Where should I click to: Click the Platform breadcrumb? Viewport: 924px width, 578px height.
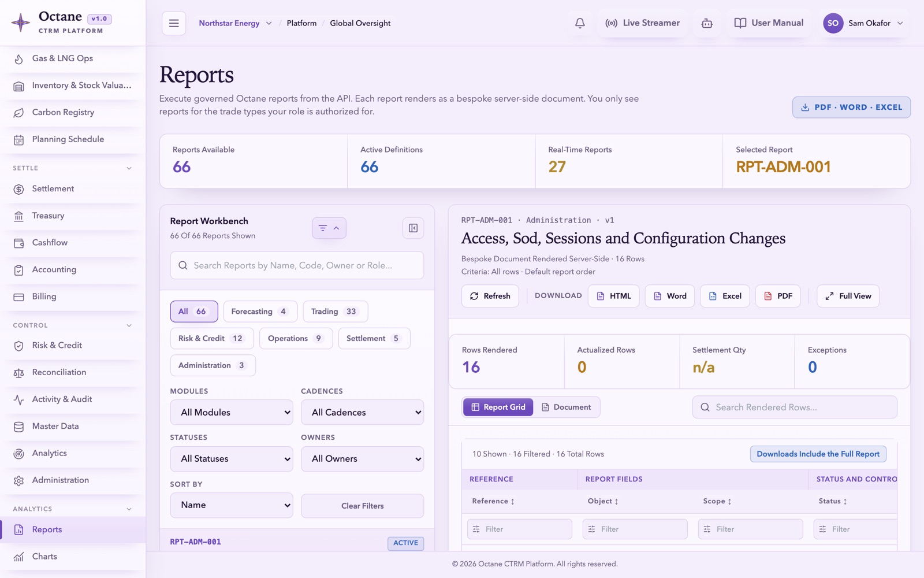301,23
